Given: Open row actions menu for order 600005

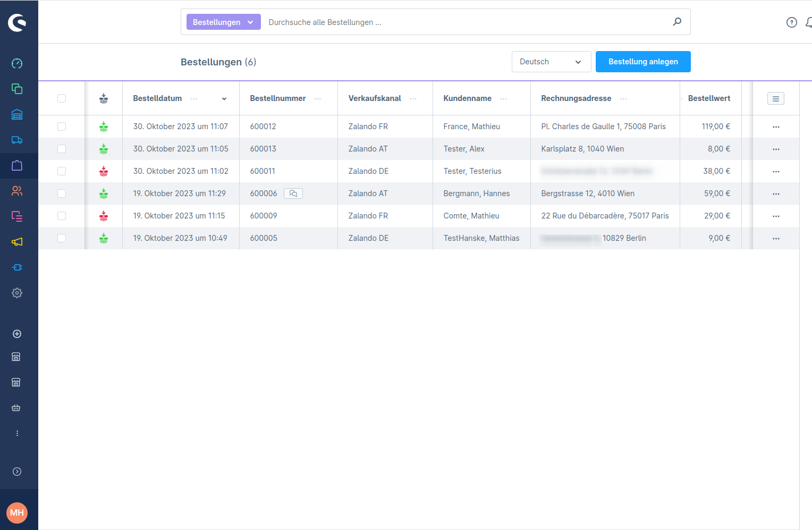Looking at the screenshot, I should pyautogui.click(x=776, y=239).
